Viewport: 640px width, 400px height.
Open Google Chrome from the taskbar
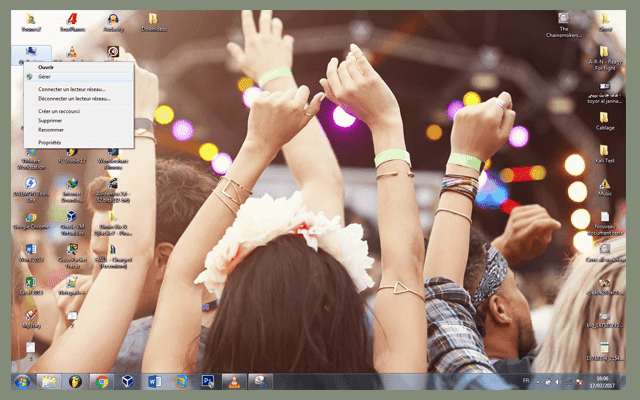pyautogui.click(x=101, y=381)
